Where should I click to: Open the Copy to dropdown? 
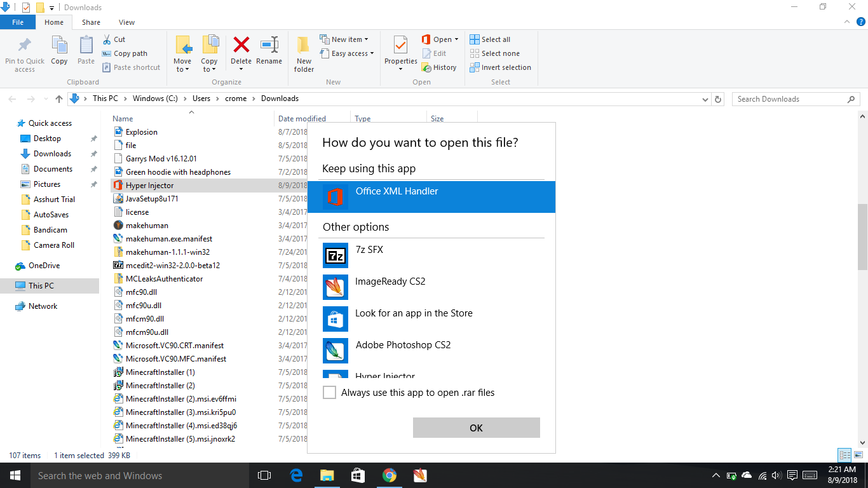click(209, 65)
